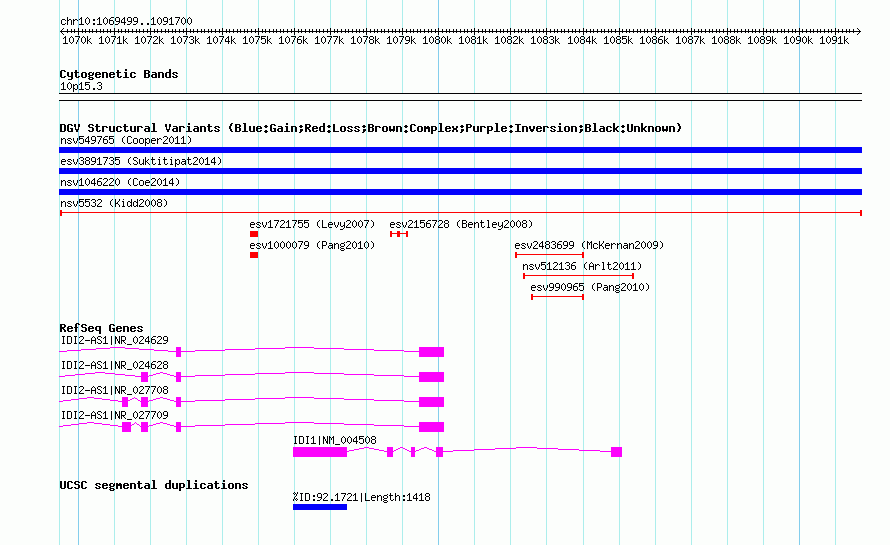890x545 pixels.
Task: Click the red block under esv1721755
Action: point(254,234)
